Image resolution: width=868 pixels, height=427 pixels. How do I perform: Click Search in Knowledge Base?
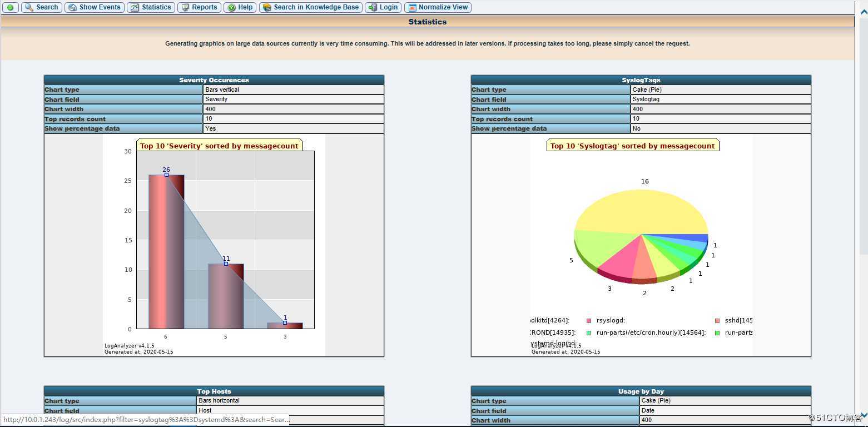(x=310, y=7)
